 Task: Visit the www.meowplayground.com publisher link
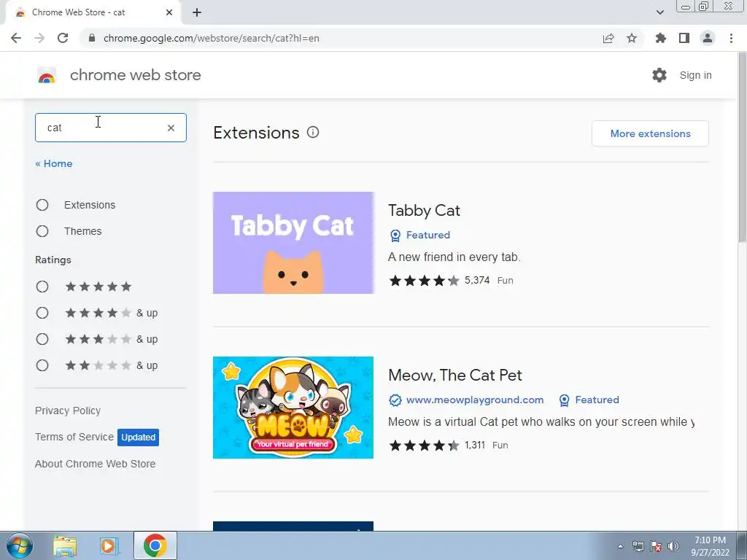(475, 400)
